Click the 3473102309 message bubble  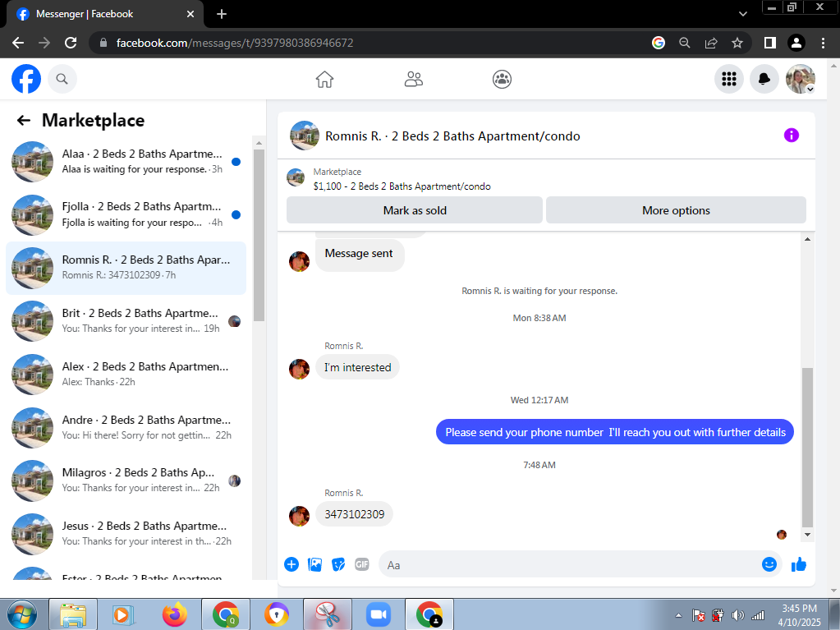coord(354,514)
